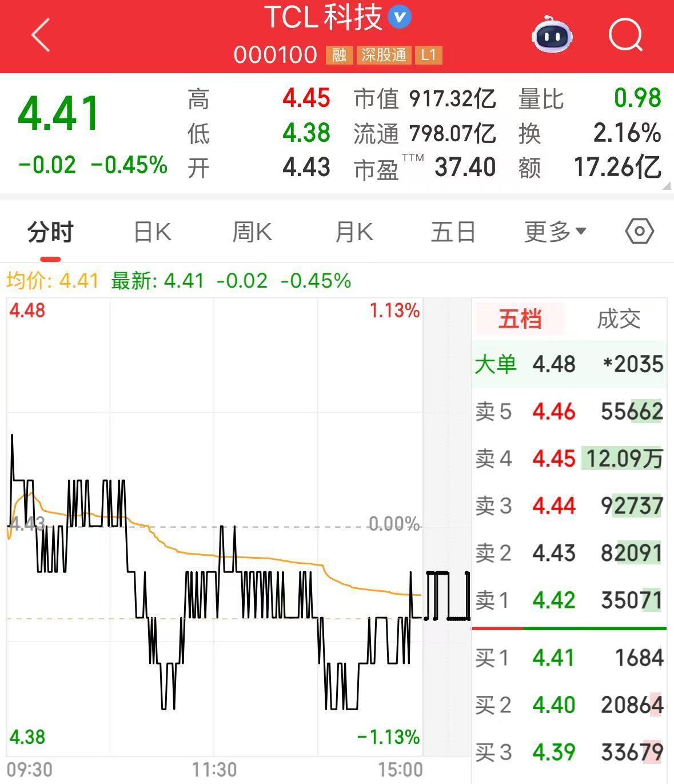The height and width of the screenshot is (784, 674).
Task: Tap the 卖3 order row
Action: [x=569, y=506]
